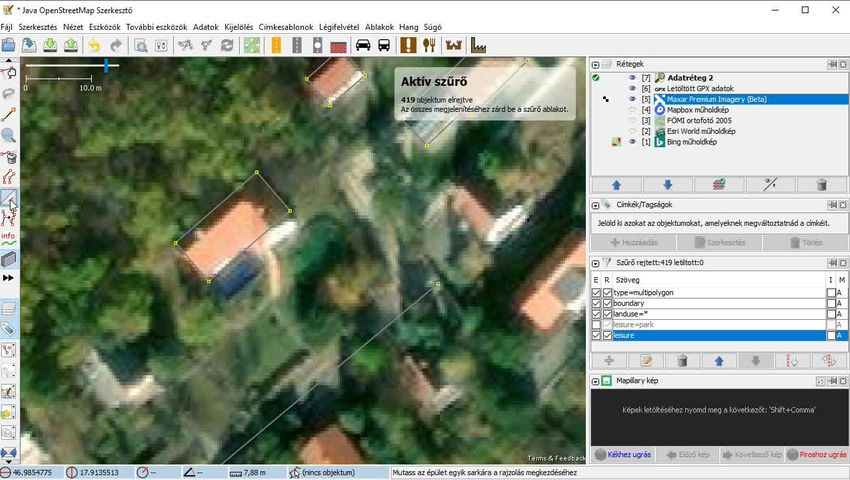Image resolution: width=850 pixels, height=480 pixels.
Task: Click the orange road preset icon
Action: pyautogui.click(x=276, y=46)
